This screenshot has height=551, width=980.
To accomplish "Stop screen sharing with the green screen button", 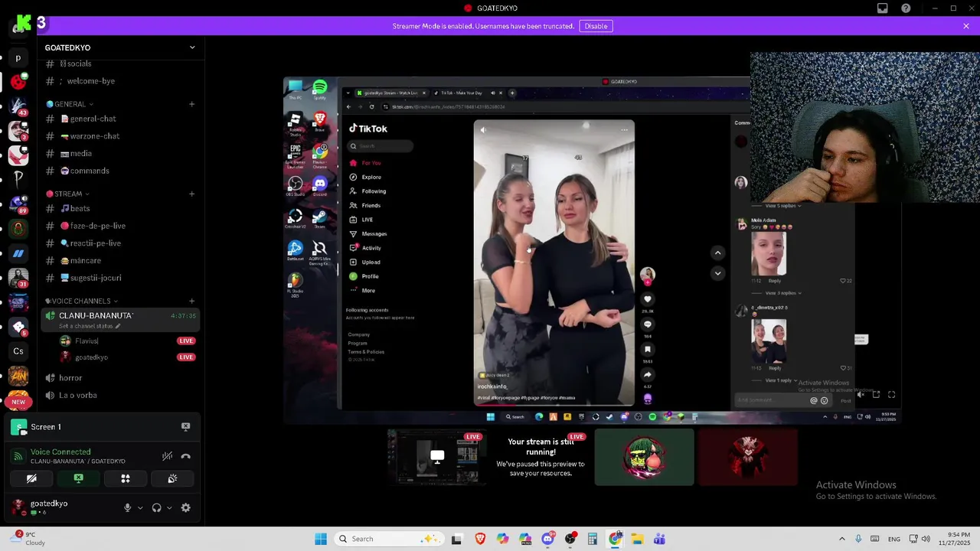I will 78,478.
